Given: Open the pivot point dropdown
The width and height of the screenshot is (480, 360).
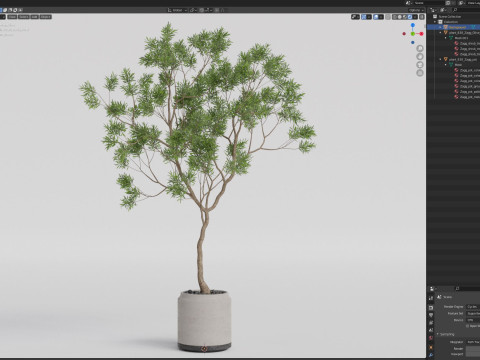Looking at the screenshot, I should [x=193, y=10].
